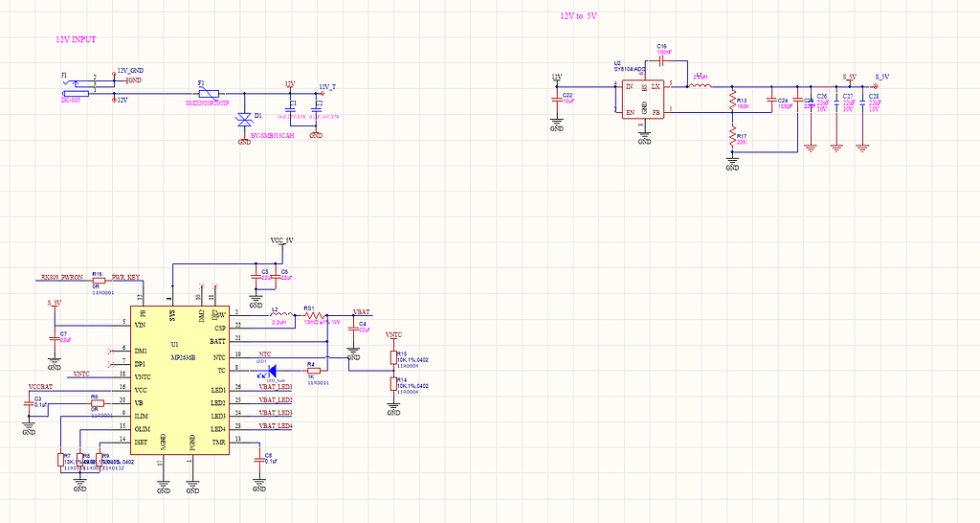Select capacitor C16 above the regulator

pos(662,59)
